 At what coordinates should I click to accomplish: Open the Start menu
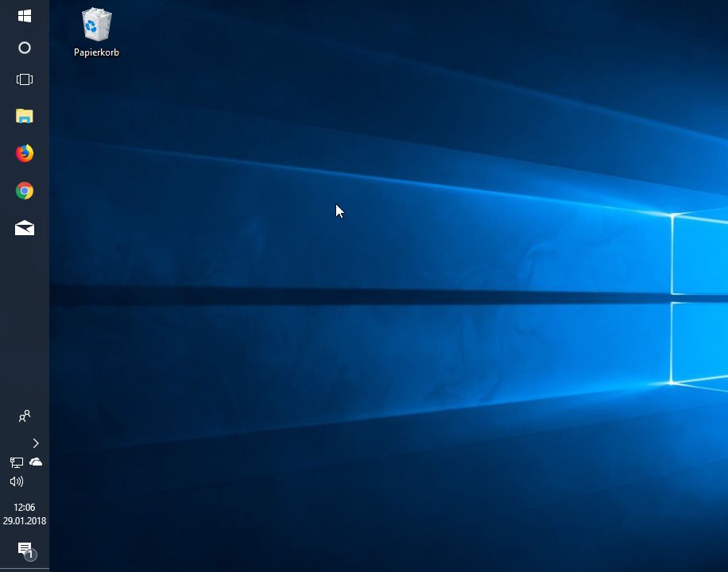coord(24,14)
